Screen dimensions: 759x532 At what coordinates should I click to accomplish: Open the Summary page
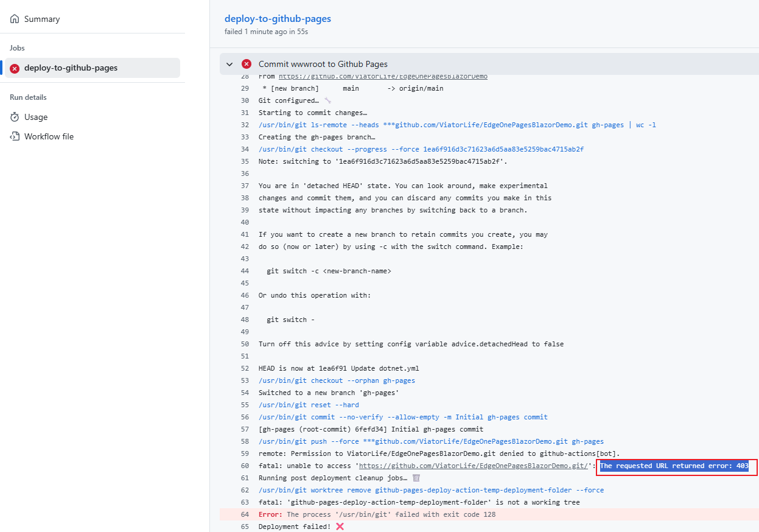[x=41, y=19]
